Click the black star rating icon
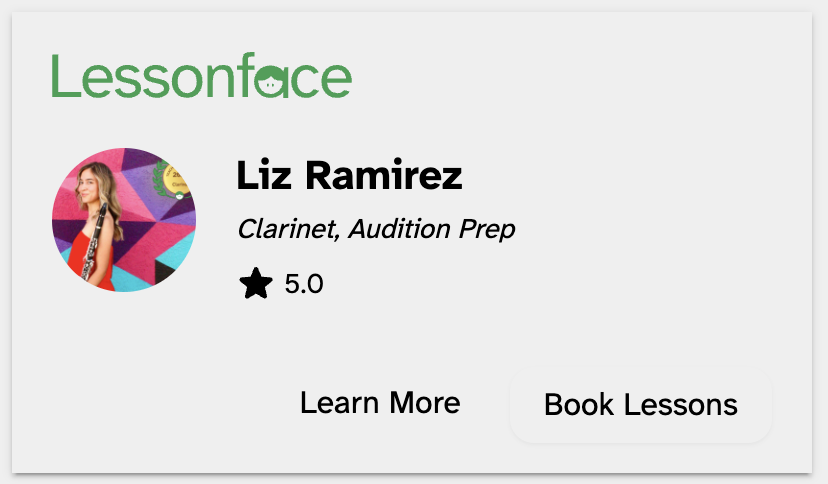 point(256,284)
